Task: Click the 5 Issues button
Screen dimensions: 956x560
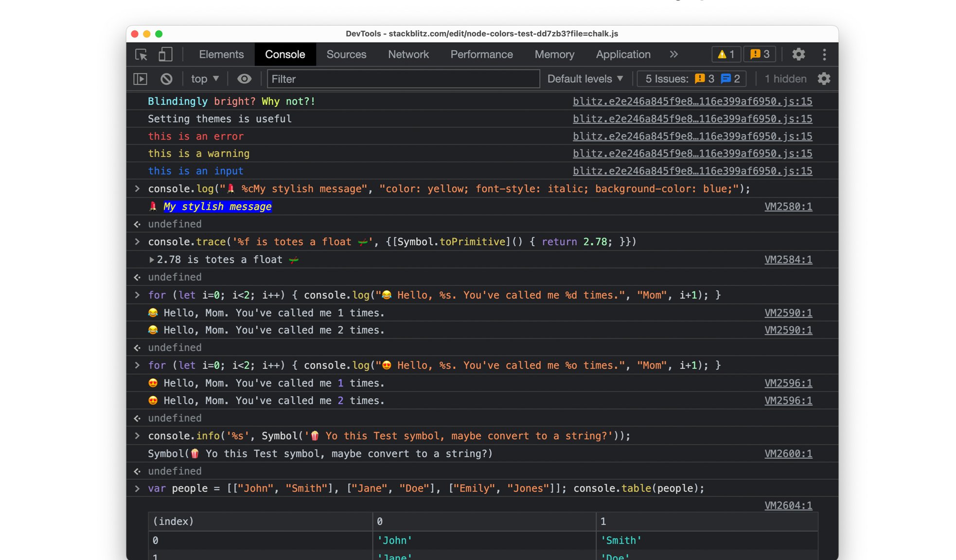Action: [x=692, y=79]
